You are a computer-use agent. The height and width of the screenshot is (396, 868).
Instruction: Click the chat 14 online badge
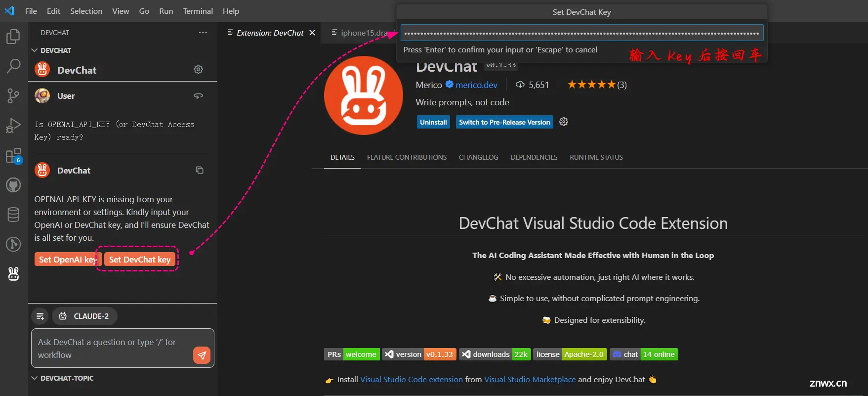(x=644, y=354)
